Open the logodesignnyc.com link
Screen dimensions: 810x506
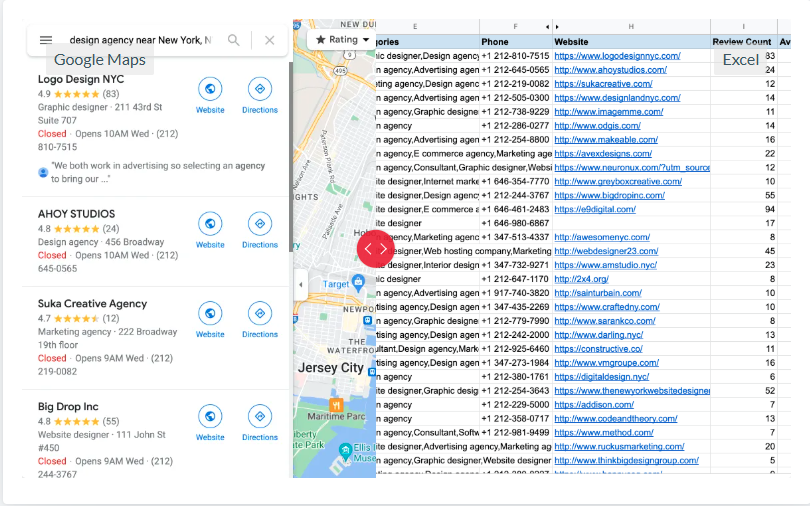coord(617,56)
